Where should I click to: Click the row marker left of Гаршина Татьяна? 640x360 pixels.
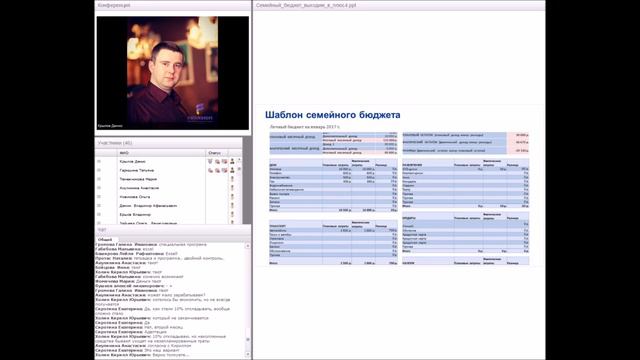click(x=99, y=170)
